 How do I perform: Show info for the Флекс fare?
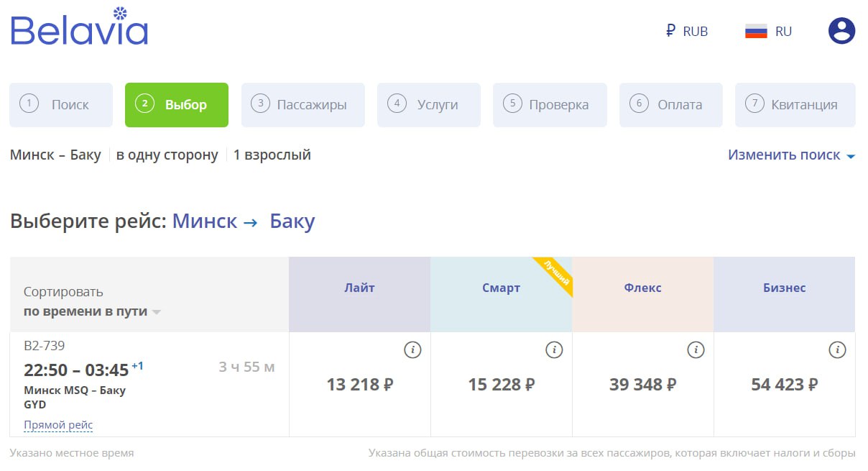(x=696, y=350)
